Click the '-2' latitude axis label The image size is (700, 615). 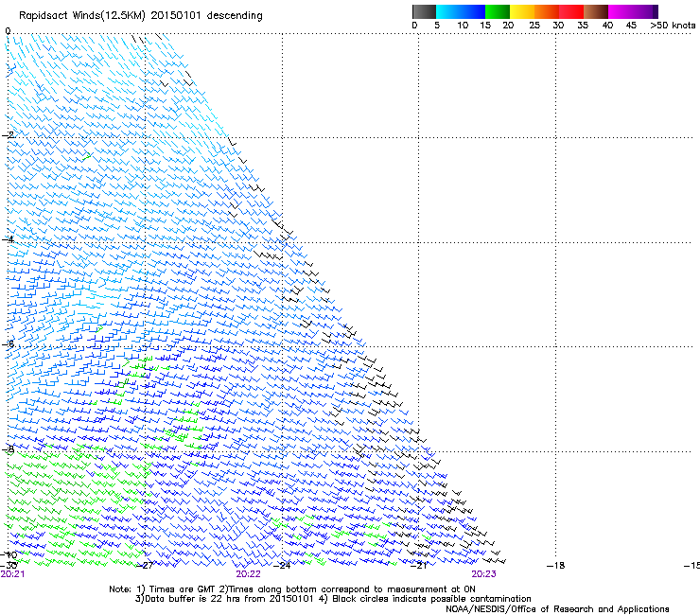(x=8, y=134)
